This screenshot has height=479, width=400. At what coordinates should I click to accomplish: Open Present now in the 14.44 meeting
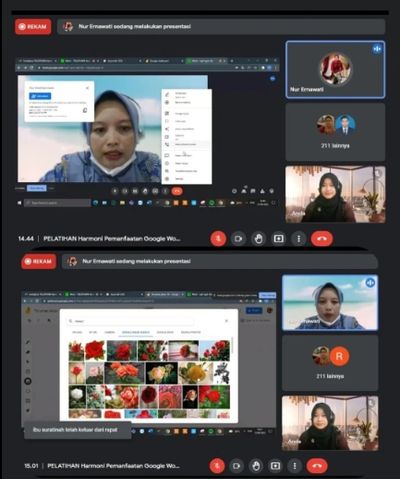pyautogui.click(x=279, y=239)
